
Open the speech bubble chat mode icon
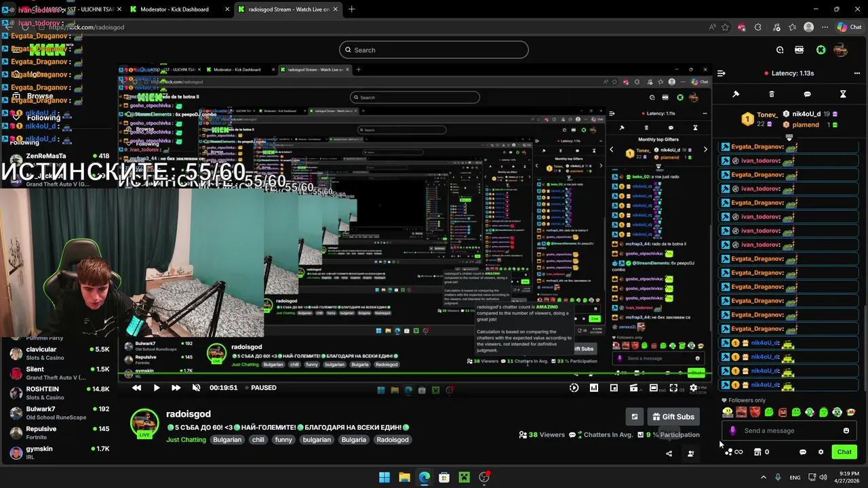tap(807, 94)
